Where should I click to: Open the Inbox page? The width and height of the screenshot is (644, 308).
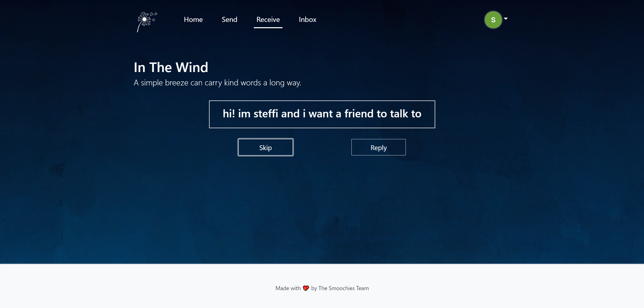click(x=307, y=19)
